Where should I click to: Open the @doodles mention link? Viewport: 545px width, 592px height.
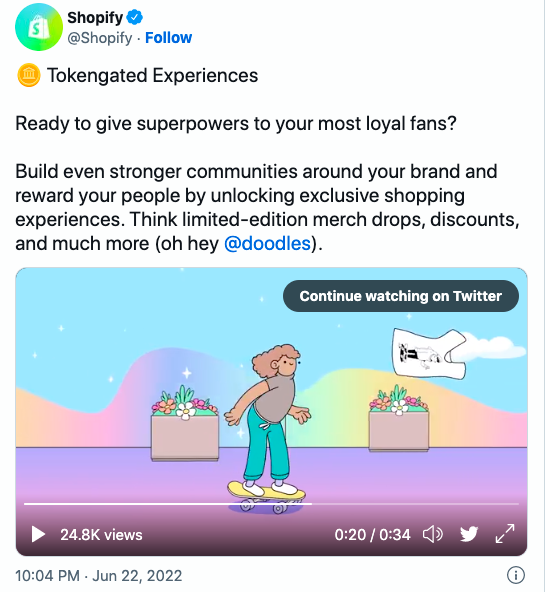tap(267, 244)
